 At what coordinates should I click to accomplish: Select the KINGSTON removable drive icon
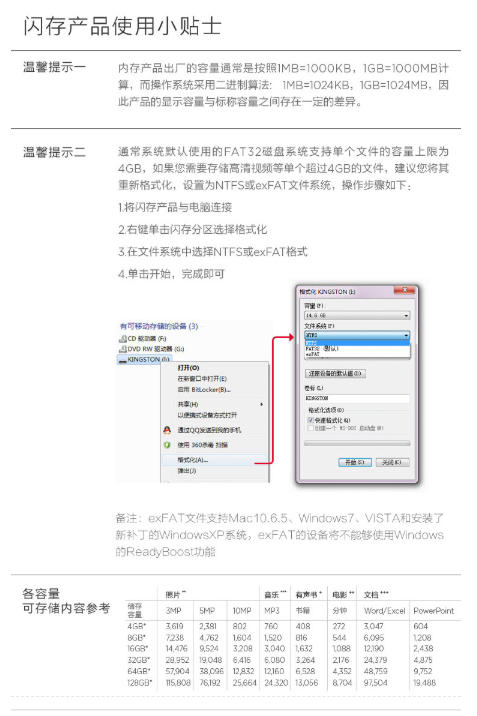point(122,360)
